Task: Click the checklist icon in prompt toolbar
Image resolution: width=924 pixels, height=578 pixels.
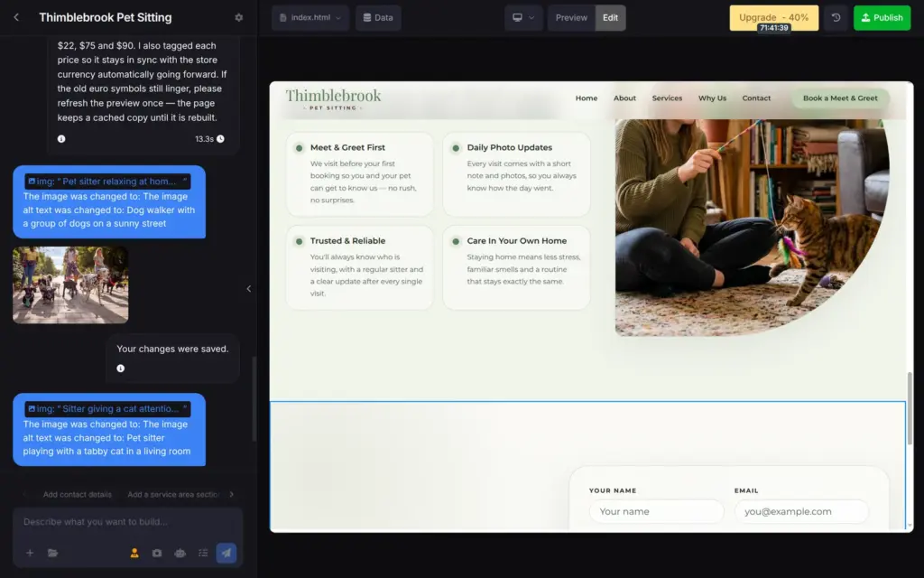Action: pos(203,554)
